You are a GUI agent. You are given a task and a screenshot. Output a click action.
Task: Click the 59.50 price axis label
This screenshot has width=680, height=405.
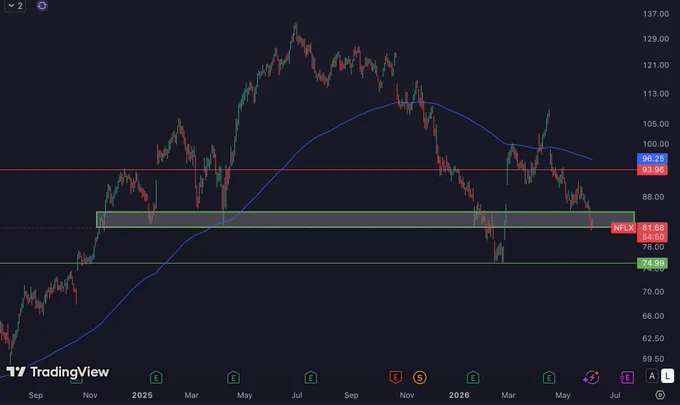pyautogui.click(x=653, y=359)
